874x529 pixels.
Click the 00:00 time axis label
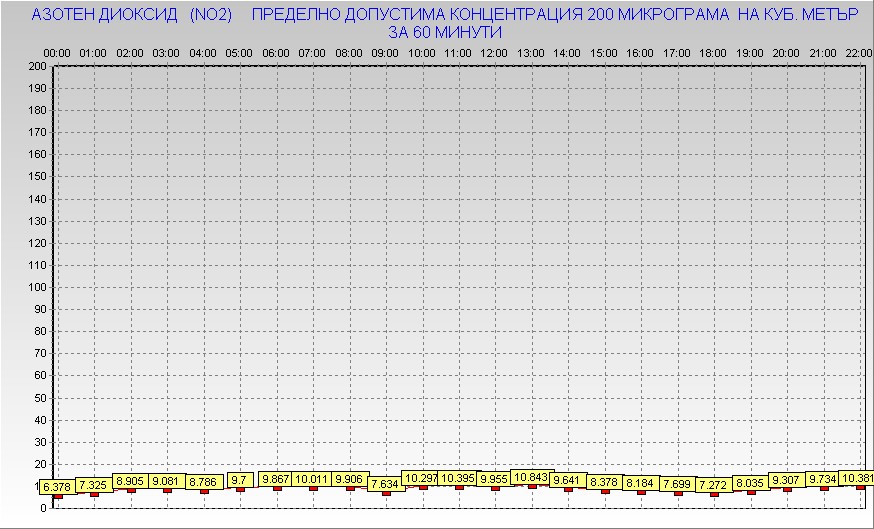(57, 53)
